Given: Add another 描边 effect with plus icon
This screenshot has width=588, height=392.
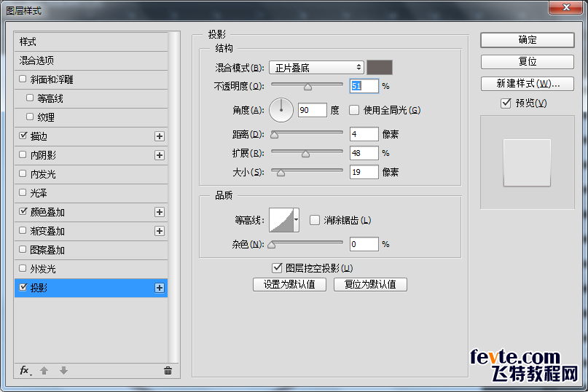Looking at the screenshot, I should (160, 136).
